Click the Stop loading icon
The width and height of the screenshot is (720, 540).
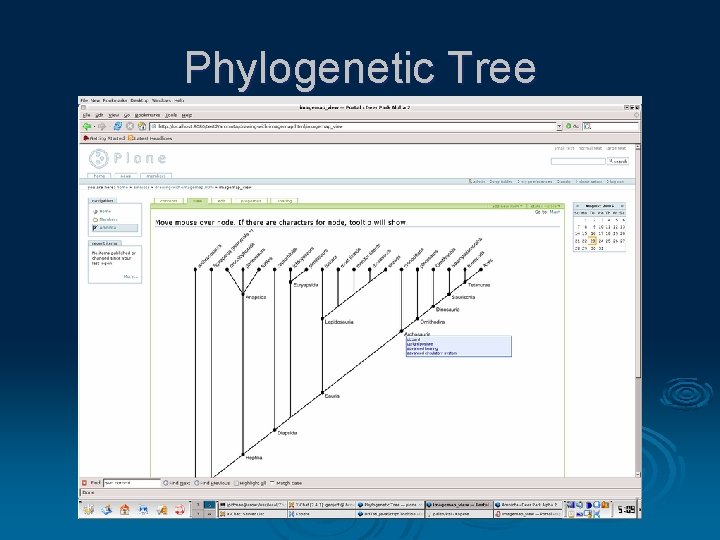130,126
